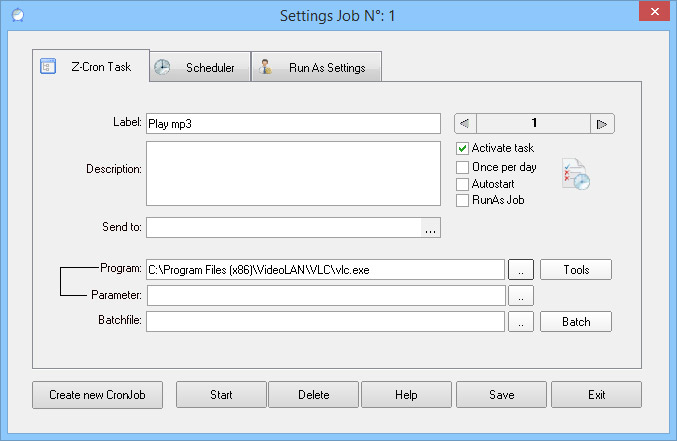Viewport: 677px width, 441px height.
Task: Toggle the Autostart checkbox
Action: (x=463, y=184)
